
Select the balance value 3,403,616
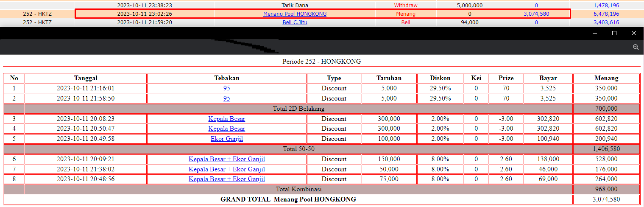[606, 22]
